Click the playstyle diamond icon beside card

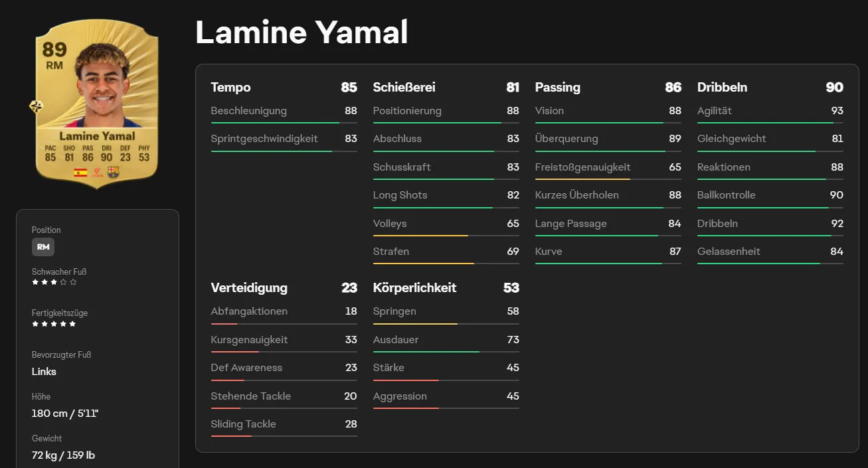35,106
